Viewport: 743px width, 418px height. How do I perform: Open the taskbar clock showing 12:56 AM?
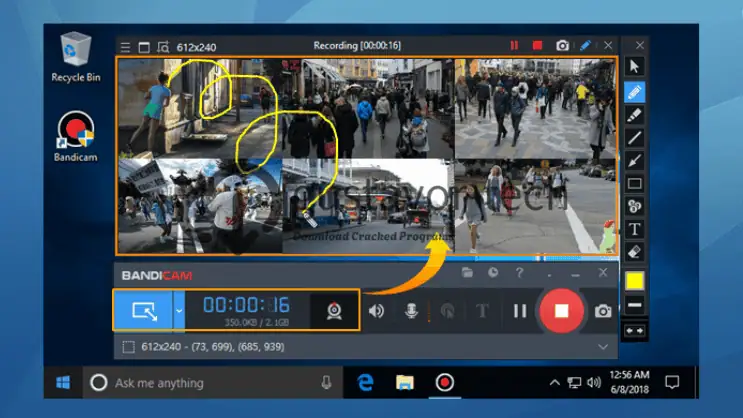tap(629, 382)
